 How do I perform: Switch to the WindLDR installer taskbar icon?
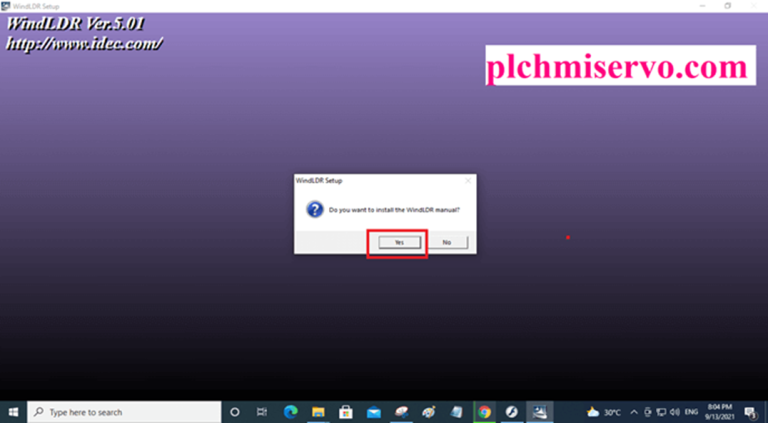[x=539, y=411]
